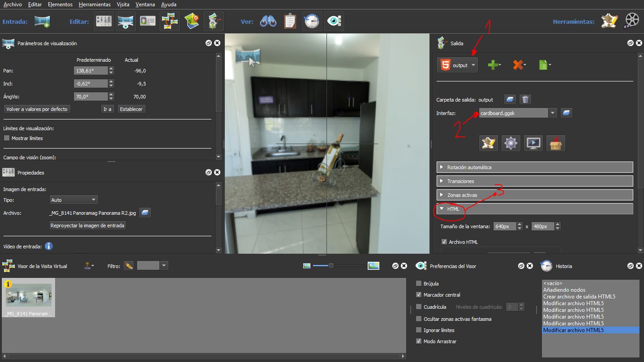Image resolution: width=644 pixels, height=362 pixels.
Task: Click the gear generate output icon
Action: pyautogui.click(x=511, y=143)
